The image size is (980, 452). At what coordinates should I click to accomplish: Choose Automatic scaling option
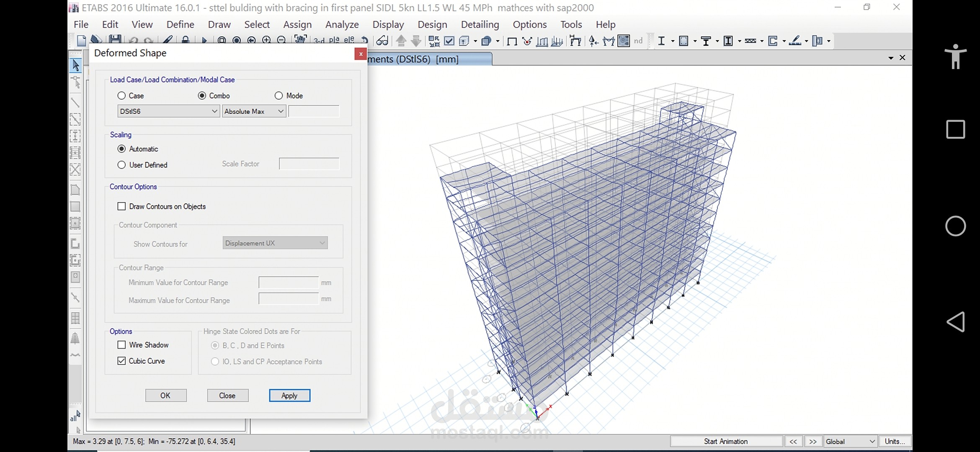pyautogui.click(x=121, y=149)
